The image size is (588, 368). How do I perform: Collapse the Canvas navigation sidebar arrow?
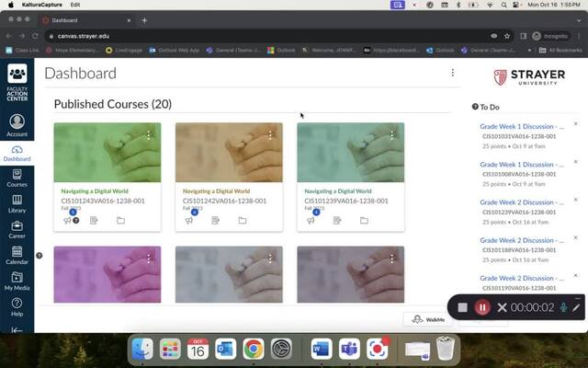[x=17, y=330]
